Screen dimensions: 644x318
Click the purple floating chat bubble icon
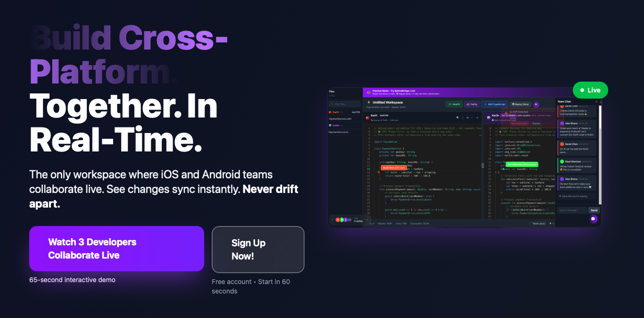593,219
